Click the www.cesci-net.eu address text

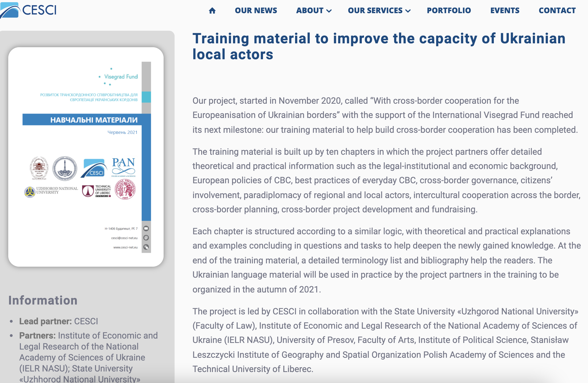click(125, 247)
